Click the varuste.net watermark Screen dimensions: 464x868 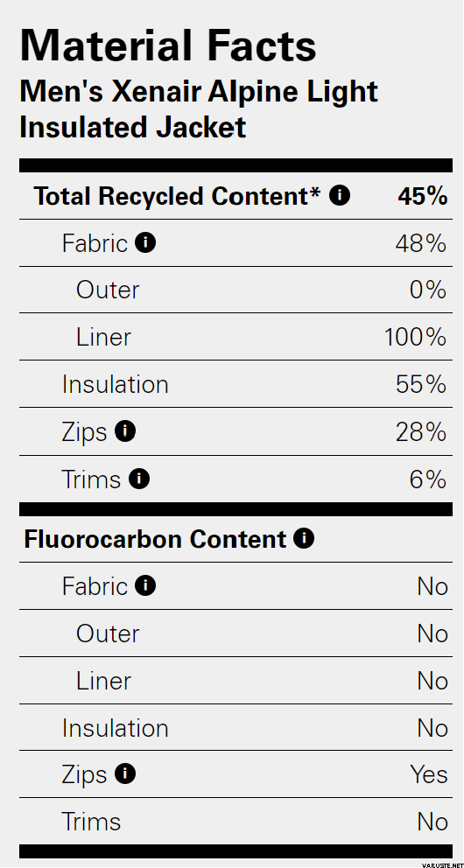click(x=442, y=864)
